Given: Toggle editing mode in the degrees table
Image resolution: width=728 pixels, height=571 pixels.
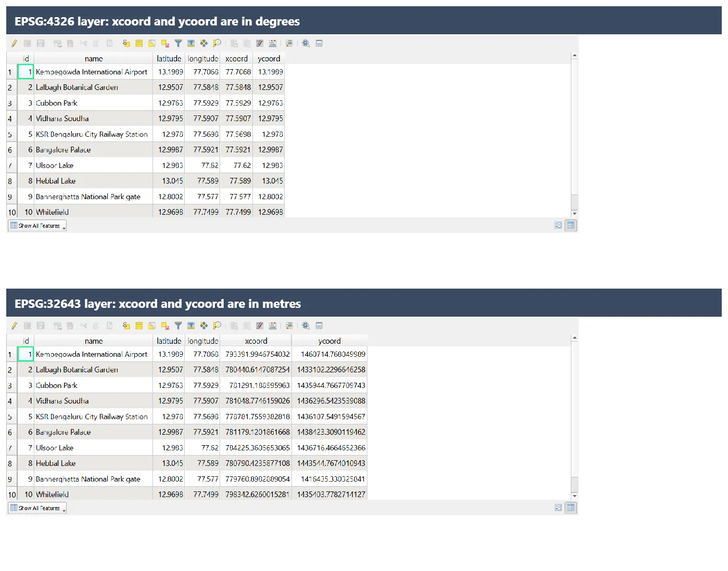Looking at the screenshot, I should [14, 43].
